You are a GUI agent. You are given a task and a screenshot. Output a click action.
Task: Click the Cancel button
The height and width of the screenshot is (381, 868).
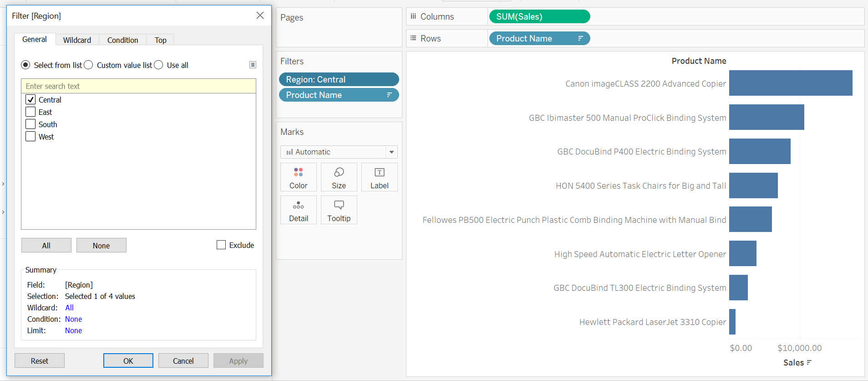click(183, 360)
